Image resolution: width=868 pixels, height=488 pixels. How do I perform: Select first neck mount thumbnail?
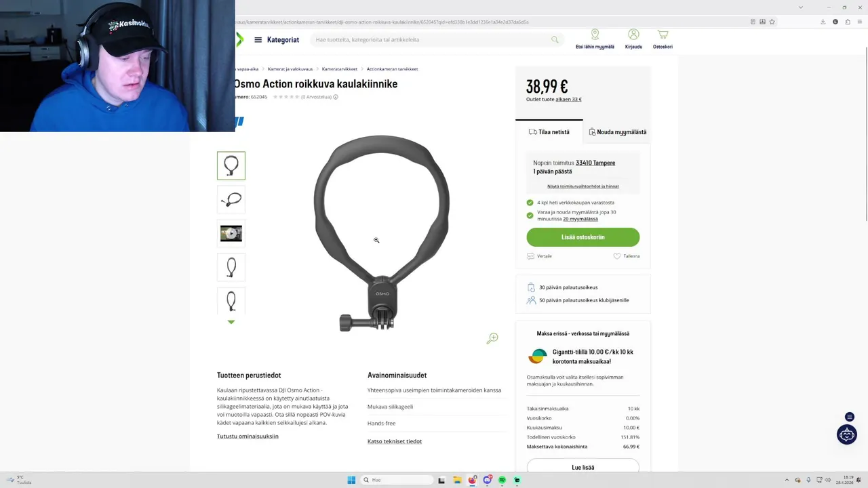(x=231, y=165)
